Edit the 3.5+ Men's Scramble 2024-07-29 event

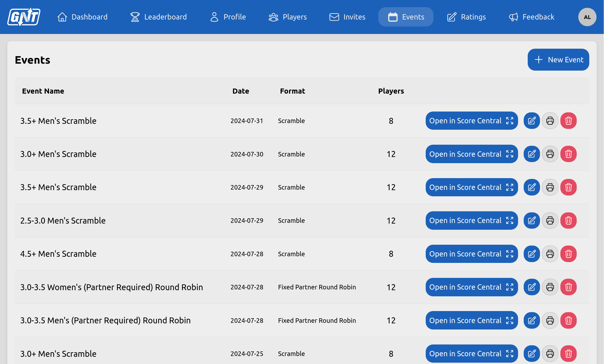(532, 187)
